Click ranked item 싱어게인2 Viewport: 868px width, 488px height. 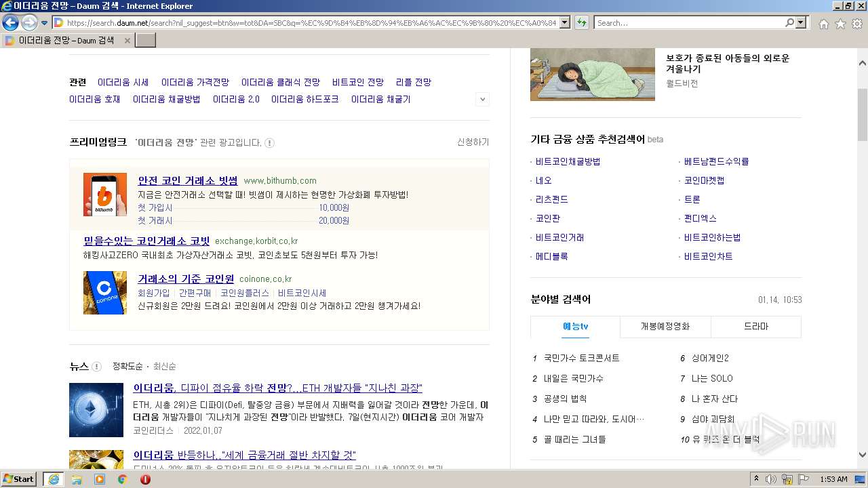click(x=710, y=359)
